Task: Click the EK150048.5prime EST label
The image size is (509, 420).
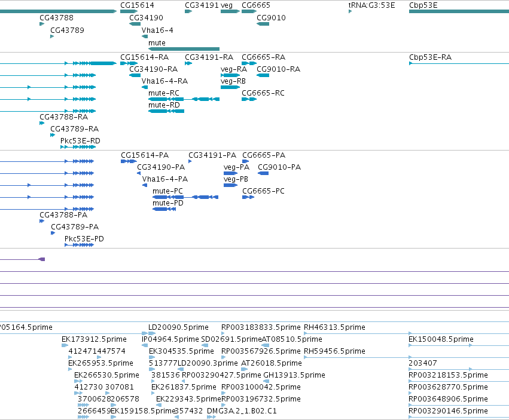Action: (441, 339)
